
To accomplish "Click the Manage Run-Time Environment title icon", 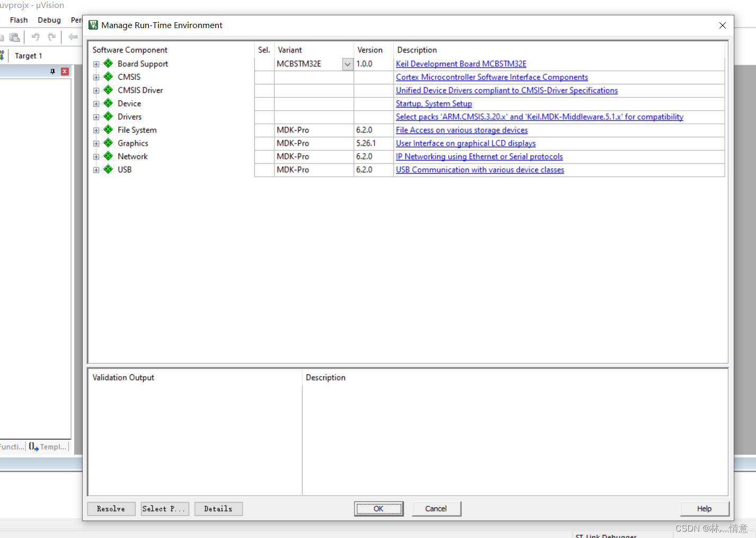I will coord(93,25).
